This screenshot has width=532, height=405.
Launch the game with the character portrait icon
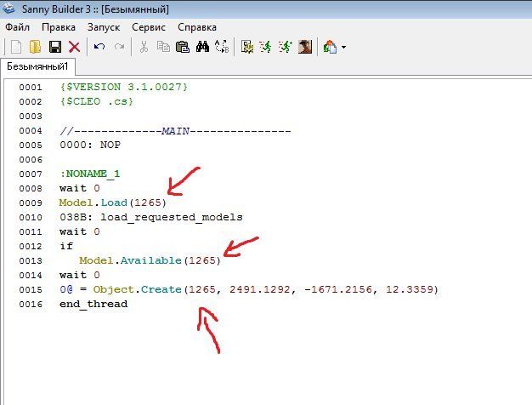pos(305,47)
